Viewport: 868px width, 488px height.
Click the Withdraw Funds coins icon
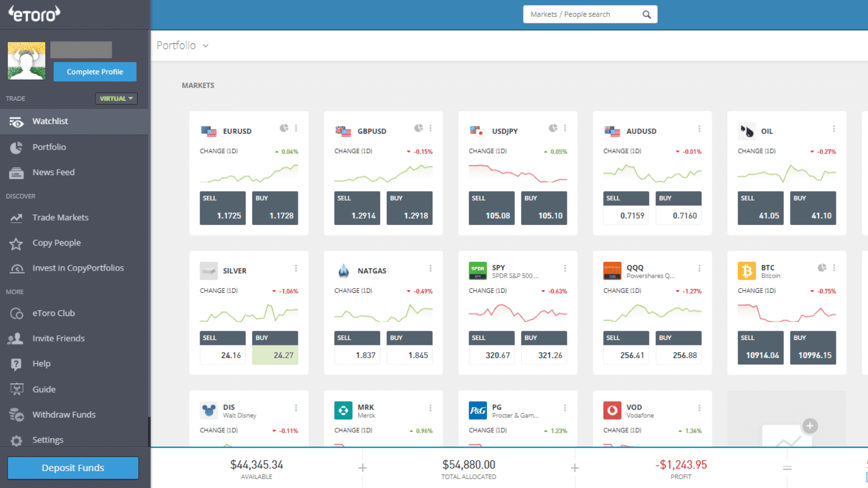tap(16, 415)
